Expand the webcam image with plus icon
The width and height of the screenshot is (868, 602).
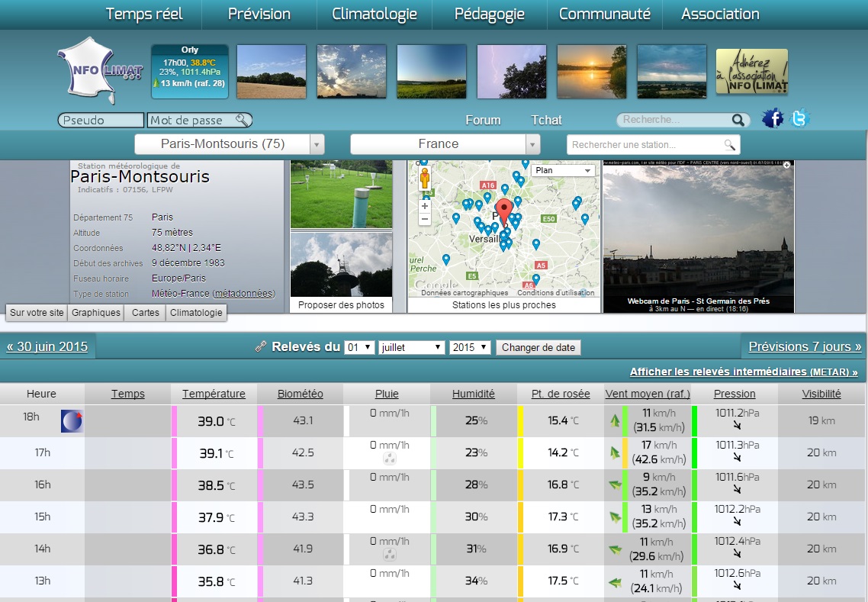click(787, 165)
